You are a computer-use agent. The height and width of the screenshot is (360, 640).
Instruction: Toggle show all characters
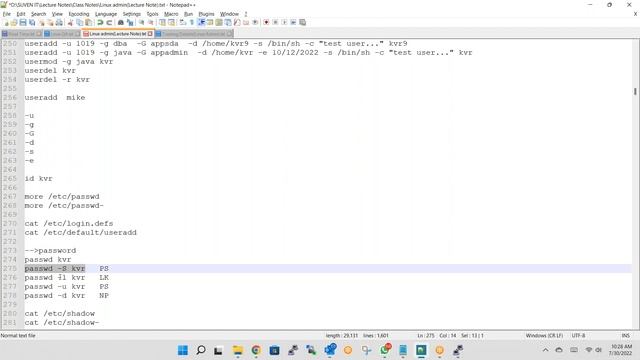tap(191, 22)
